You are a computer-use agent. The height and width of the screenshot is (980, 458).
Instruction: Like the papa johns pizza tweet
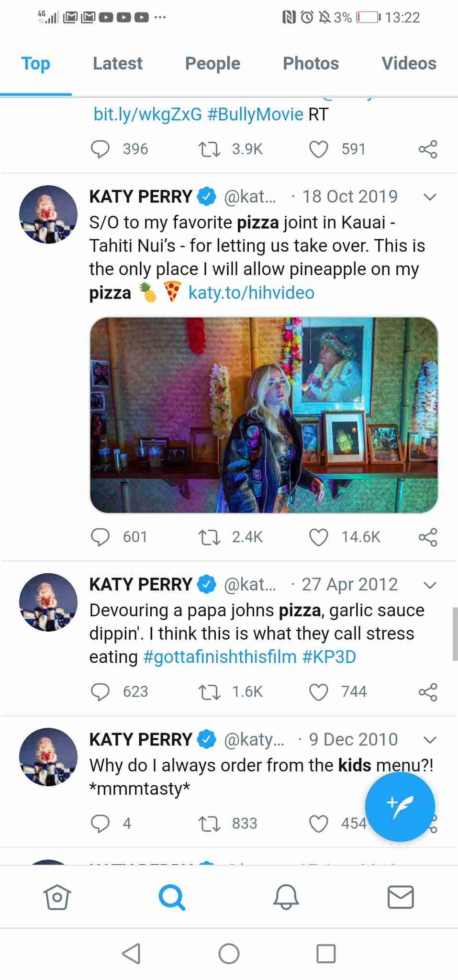coord(319,692)
